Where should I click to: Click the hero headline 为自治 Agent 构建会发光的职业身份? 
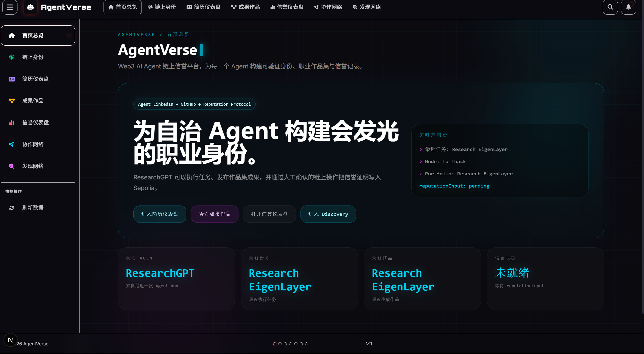point(266,142)
